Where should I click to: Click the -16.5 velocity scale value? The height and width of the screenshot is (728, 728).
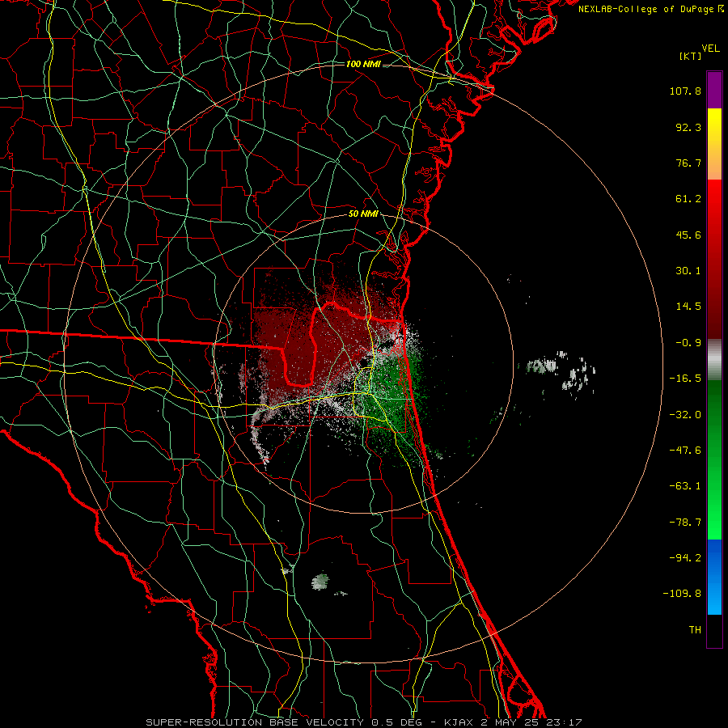(685, 379)
